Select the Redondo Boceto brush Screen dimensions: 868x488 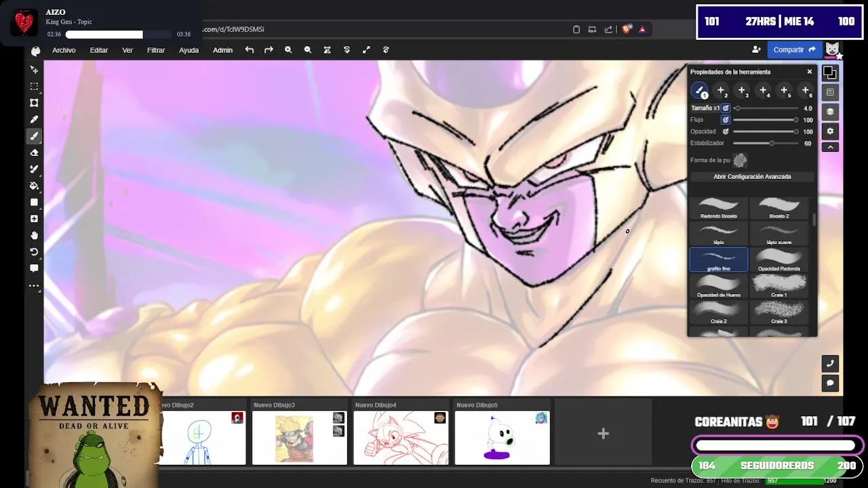click(x=719, y=209)
